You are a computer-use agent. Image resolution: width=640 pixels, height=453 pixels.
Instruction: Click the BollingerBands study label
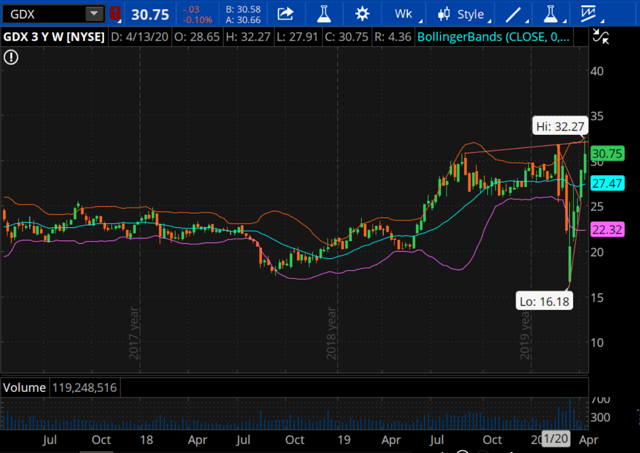coord(493,37)
